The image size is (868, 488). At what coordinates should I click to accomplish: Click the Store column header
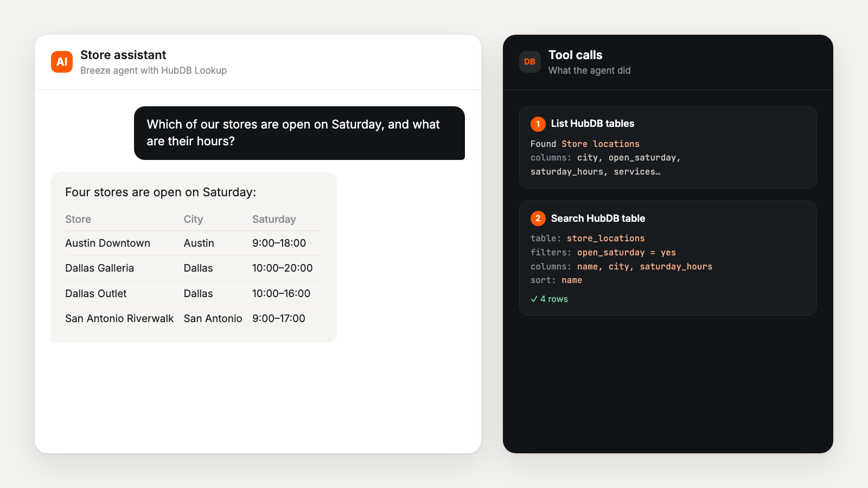click(x=78, y=219)
